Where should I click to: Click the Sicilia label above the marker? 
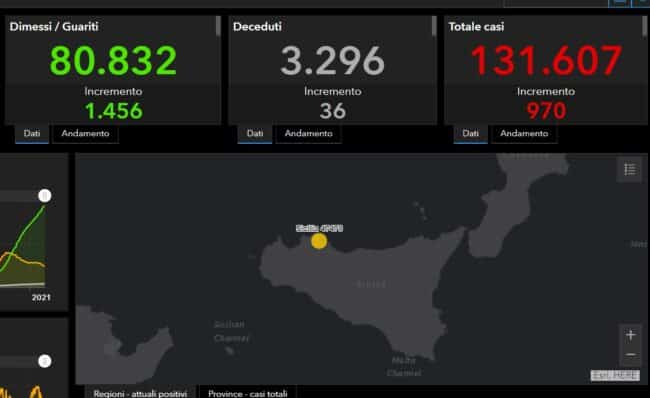(x=319, y=228)
